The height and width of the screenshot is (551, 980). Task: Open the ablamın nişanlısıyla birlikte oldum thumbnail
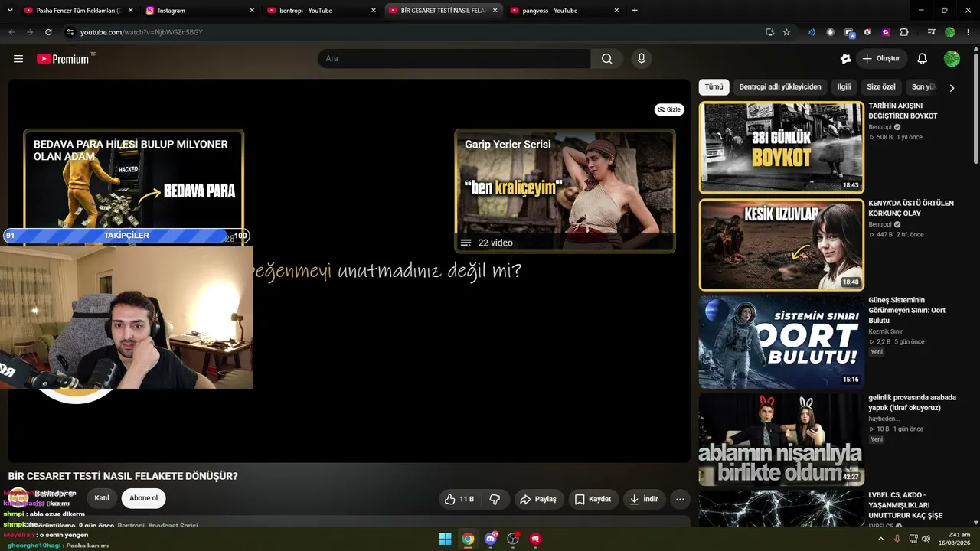point(781,439)
